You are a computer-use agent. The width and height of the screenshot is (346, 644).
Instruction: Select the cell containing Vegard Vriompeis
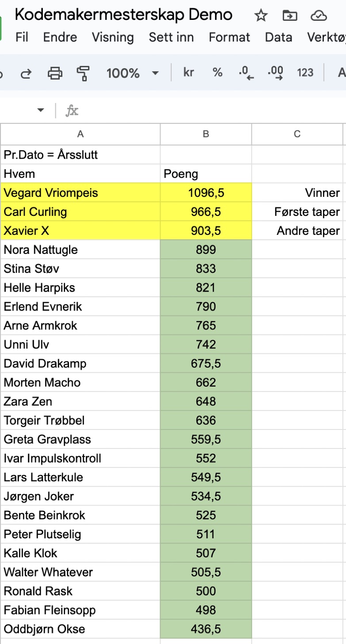coord(80,192)
